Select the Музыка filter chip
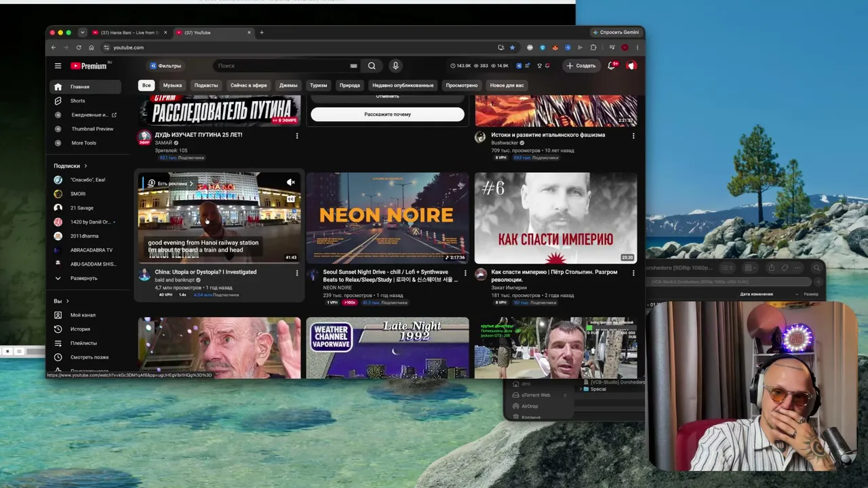The image size is (868, 488). [x=172, y=85]
